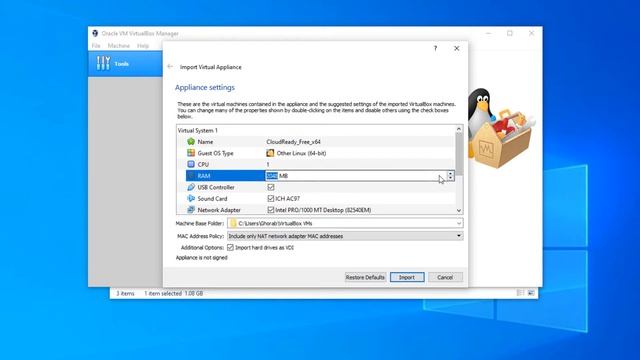This screenshot has width=640, height=360.
Task: Open the File menu
Action: coord(96,46)
